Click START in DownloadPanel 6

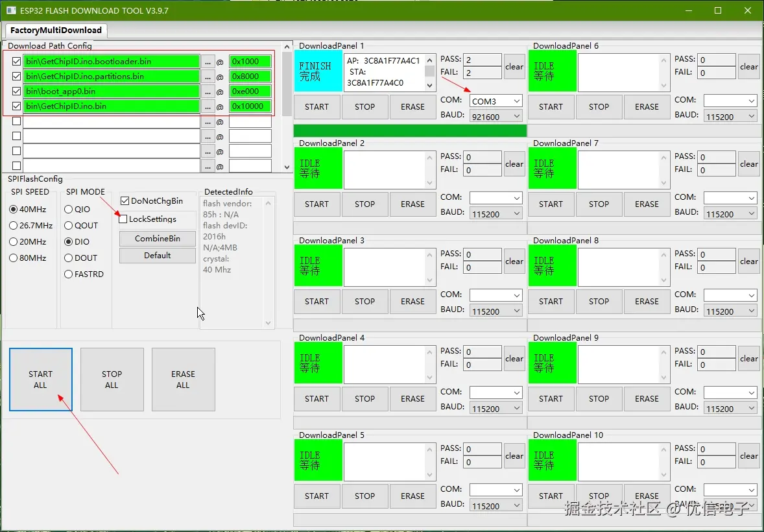pos(551,107)
